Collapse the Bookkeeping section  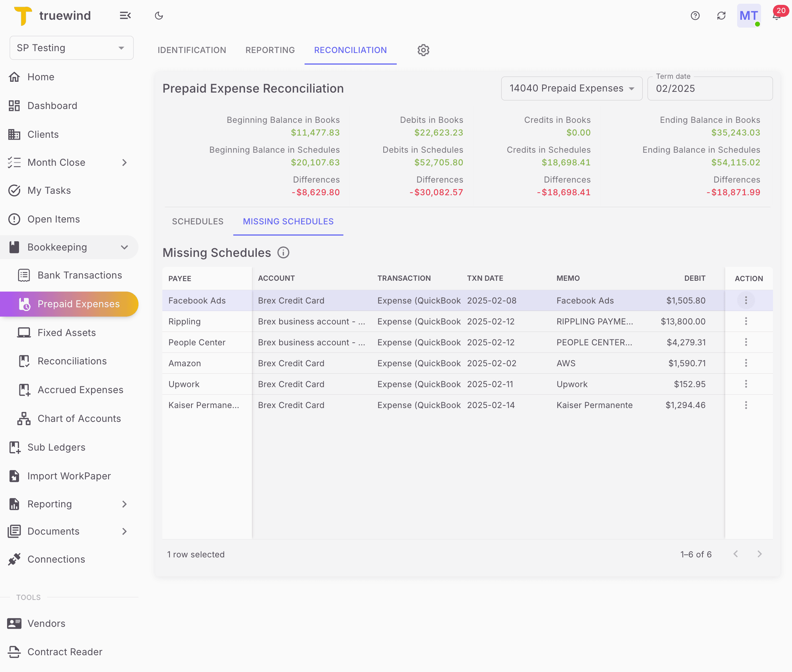[125, 247]
